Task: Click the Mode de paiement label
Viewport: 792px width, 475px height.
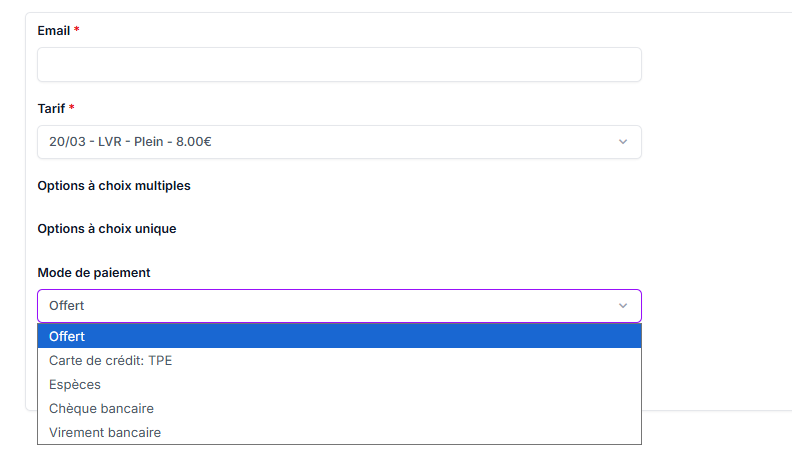Action: coord(94,273)
